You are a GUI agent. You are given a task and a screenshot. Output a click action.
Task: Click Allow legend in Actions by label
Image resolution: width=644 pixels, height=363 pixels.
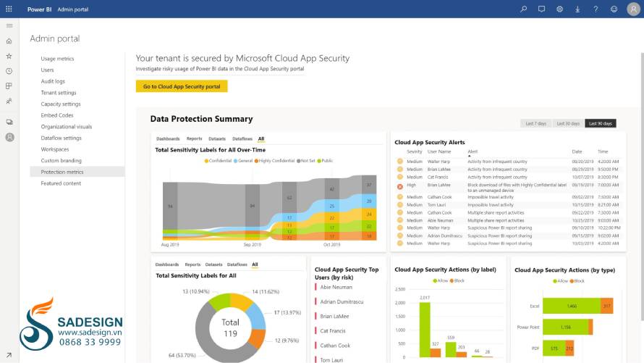pos(440,281)
